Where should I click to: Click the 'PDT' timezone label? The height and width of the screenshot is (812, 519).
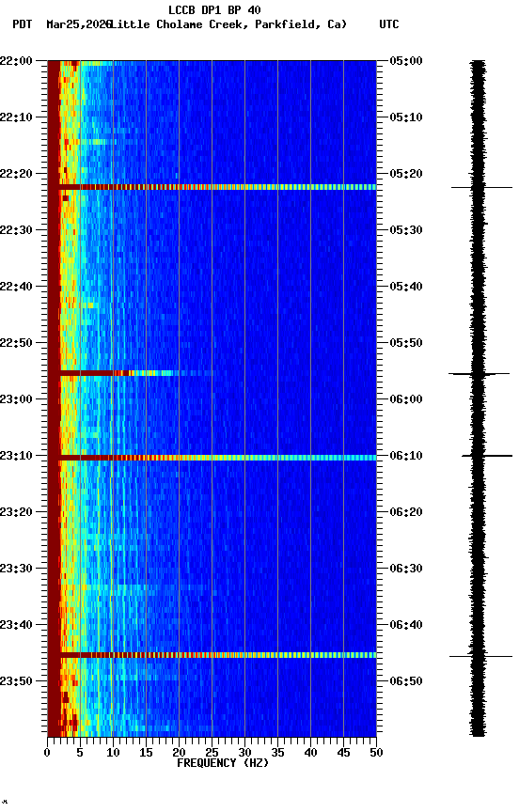point(23,24)
